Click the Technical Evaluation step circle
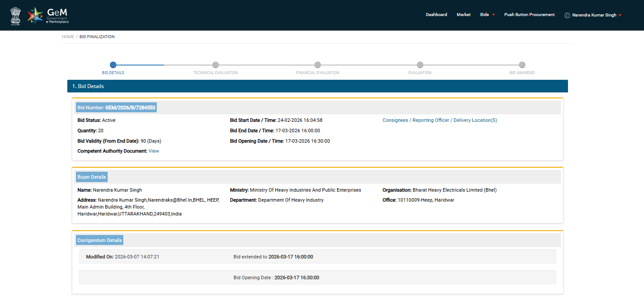 click(215, 65)
